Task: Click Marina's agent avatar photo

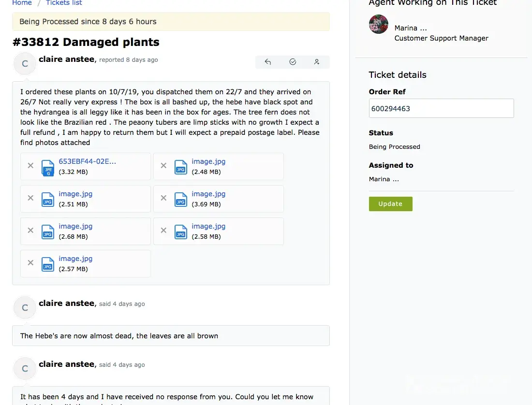Action: [x=379, y=24]
